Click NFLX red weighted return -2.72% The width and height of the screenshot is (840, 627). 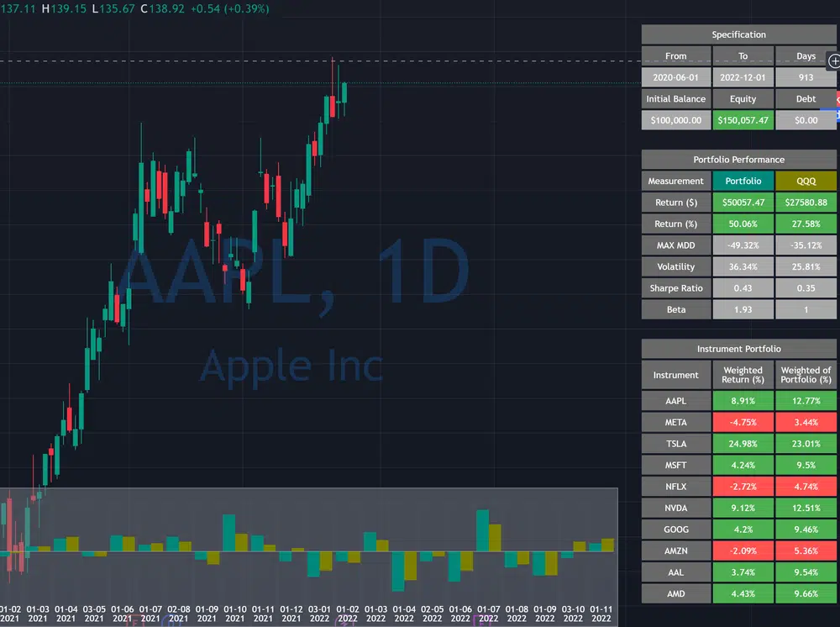pos(743,487)
